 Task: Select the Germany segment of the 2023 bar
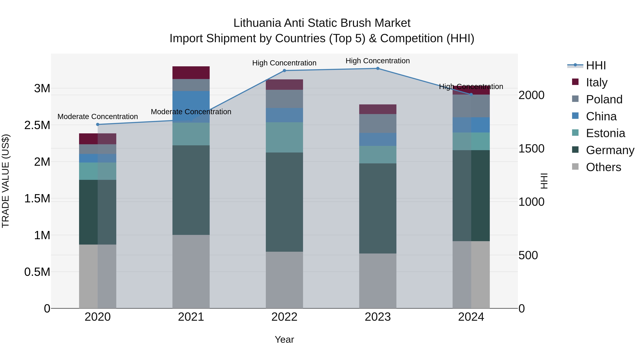click(x=378, y=209)
